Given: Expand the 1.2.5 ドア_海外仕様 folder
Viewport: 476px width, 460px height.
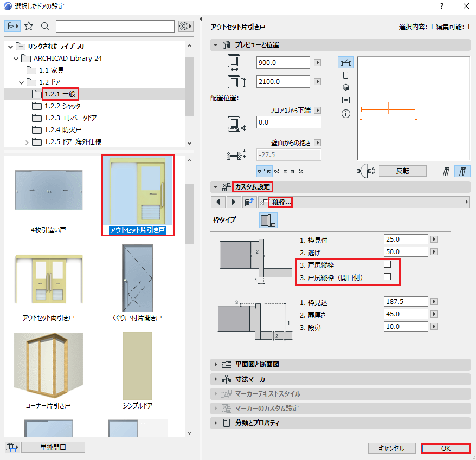Looking at the screenshot, I should coord(27,142).
